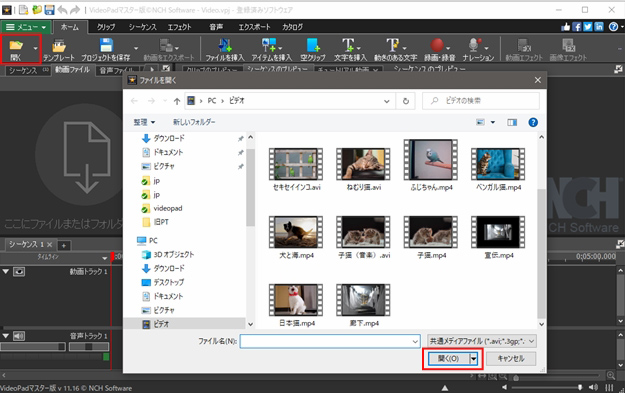Click the キャンセル button
This screenshot has width=625, height=393.
tap(511, 359)
